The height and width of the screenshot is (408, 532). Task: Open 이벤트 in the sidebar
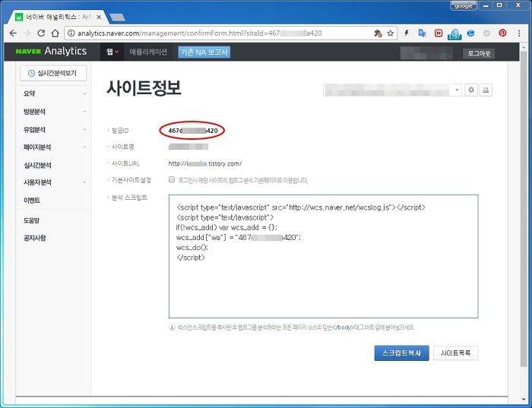32,201
